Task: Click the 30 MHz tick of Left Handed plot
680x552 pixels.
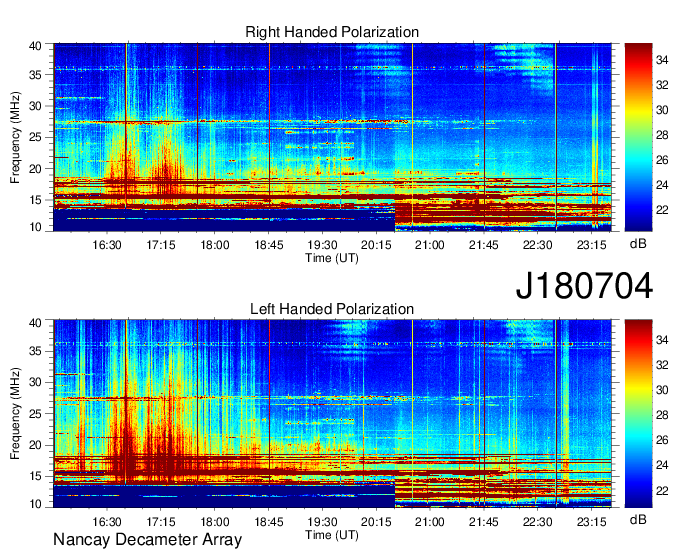Action: (36, 382)
